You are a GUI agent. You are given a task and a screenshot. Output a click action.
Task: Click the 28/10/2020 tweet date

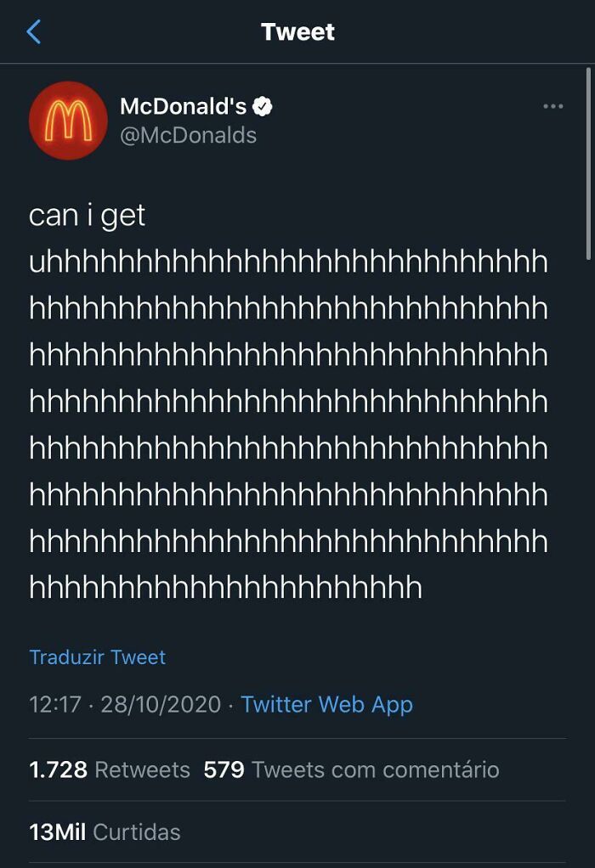click(x=161, y=704)
